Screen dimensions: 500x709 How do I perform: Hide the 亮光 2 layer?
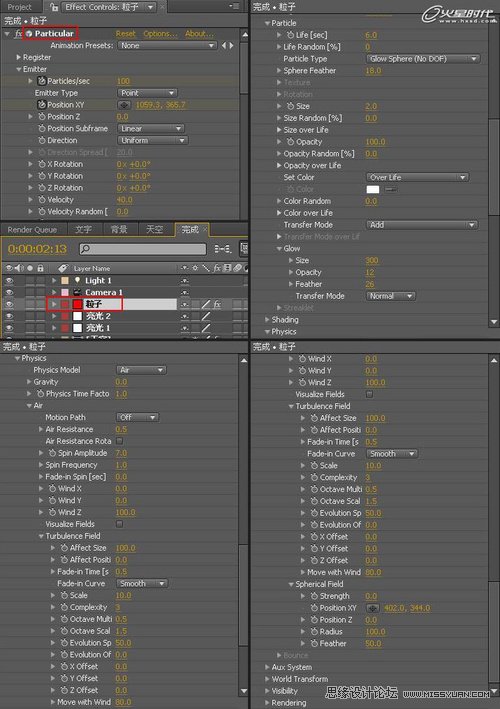9,316
